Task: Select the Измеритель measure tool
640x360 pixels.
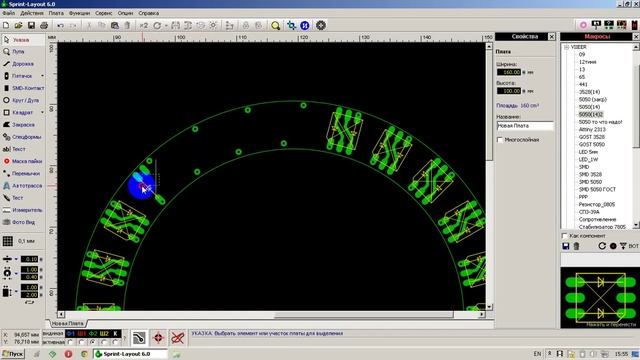Action: click(23, 210)
